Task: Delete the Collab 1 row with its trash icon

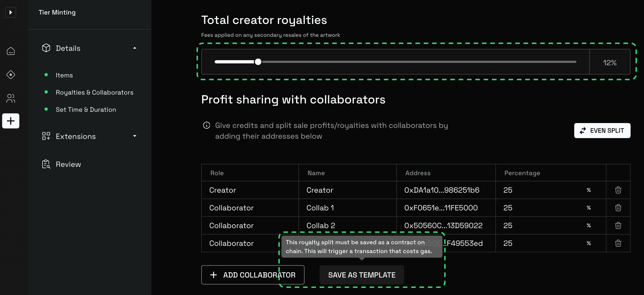Action: pos(618,208)
